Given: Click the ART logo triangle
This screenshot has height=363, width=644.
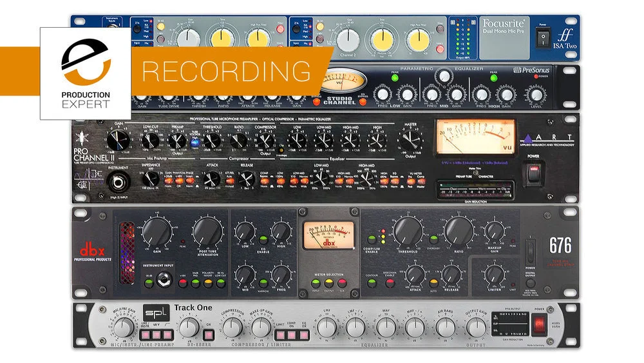Looking at the screenshot, I should point(528,139).
